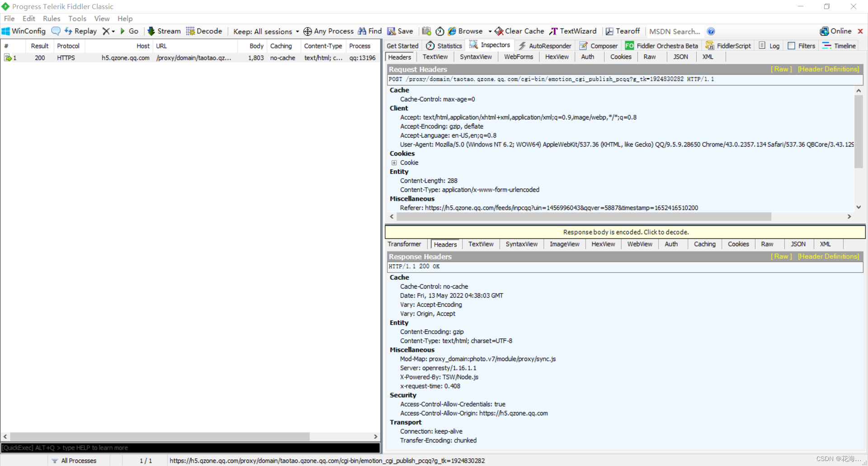The width and height of the screenshot is (868, 466).
Task: Click the request headers horizontal scrollbar thumb
Action: click(x=584, y=217)
